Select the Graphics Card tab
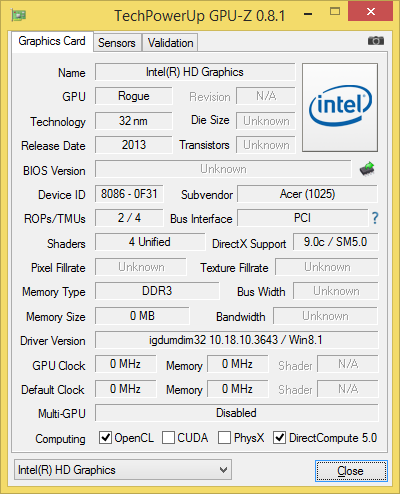Image resolution: width=400 pixels, height=494 pixels. tap(52, 41)
